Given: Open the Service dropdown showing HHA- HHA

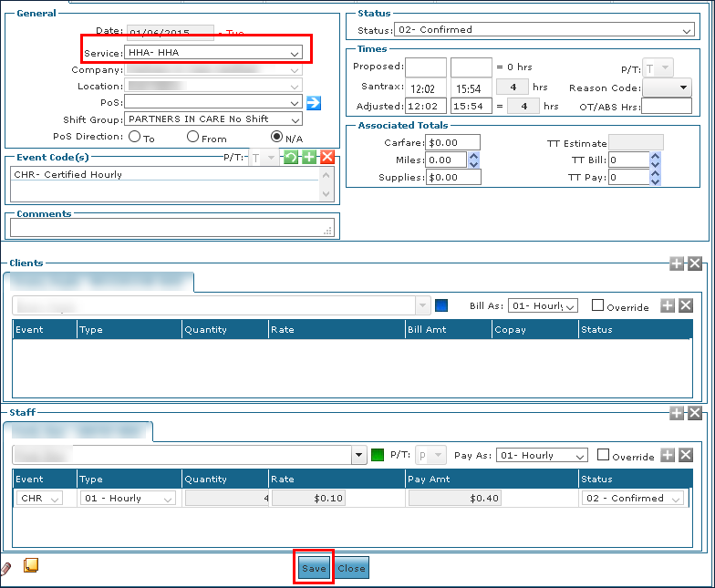Looking at the screenshot, I should [x=213, y=53].
